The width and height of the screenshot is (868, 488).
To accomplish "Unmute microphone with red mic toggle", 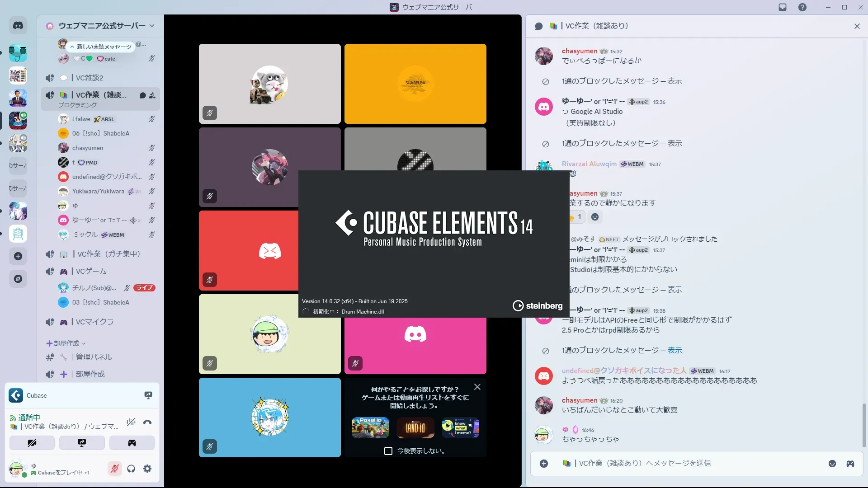I will point(115,469).
